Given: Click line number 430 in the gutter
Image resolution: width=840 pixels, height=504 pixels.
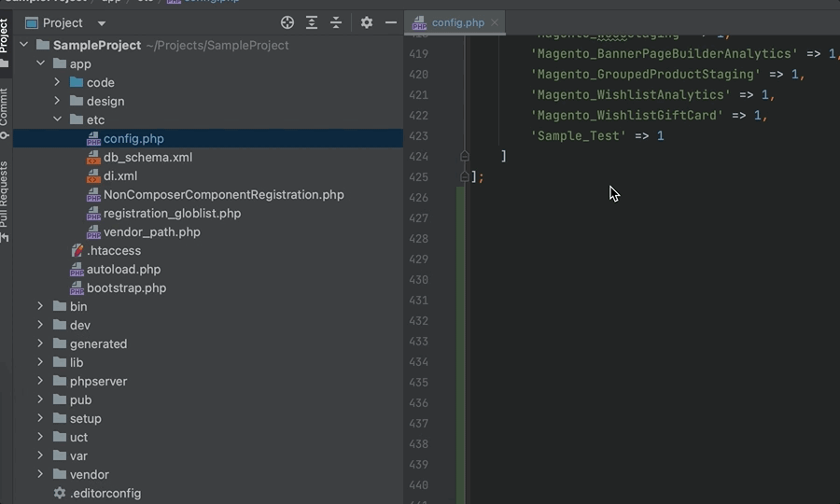Looking at the screenshot, I should click(x=418, y=280).
